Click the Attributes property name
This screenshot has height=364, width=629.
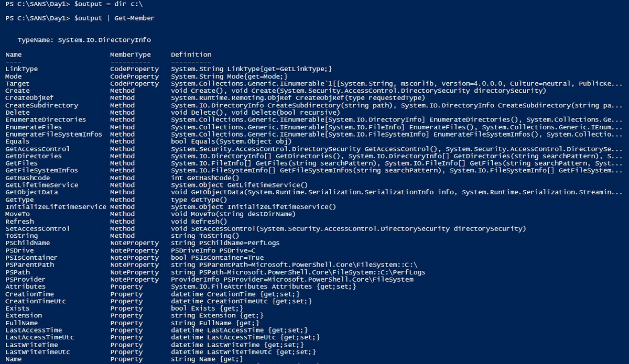click(x=25, y=286)
